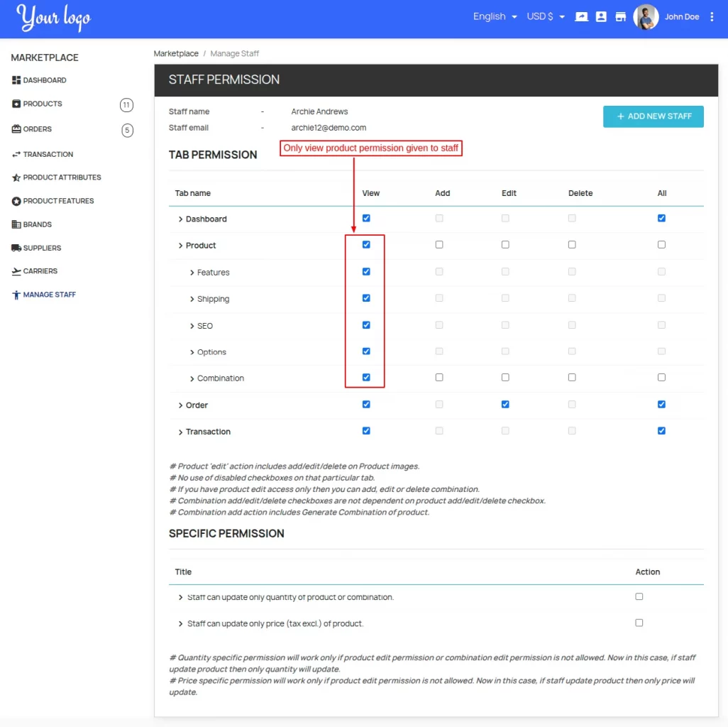The width and height of the screenshot is (728, 727).
Task: Expand the quantity permission row chevron
Action: (181, 597)
